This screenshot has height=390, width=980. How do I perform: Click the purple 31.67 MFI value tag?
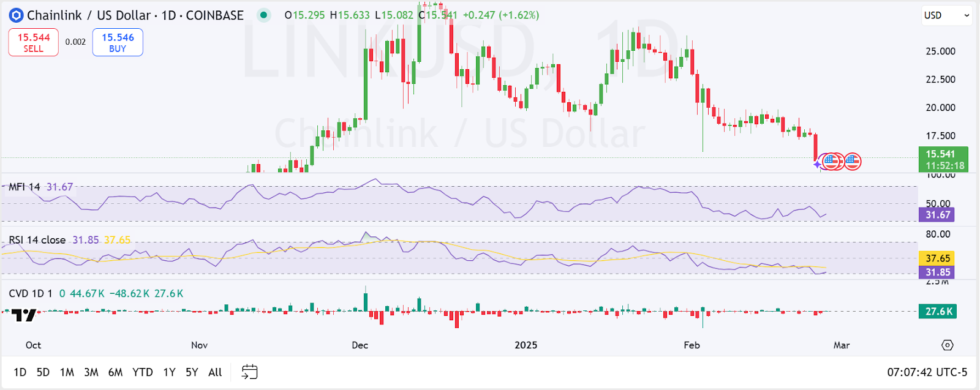click(x=937, y=215)
